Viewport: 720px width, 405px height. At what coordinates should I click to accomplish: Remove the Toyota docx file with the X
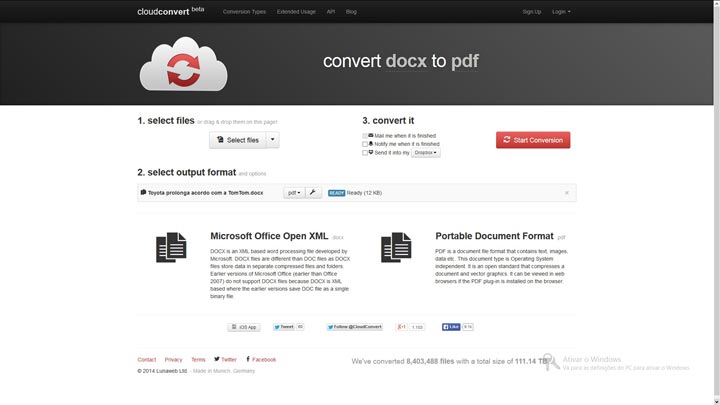point(567,193)
